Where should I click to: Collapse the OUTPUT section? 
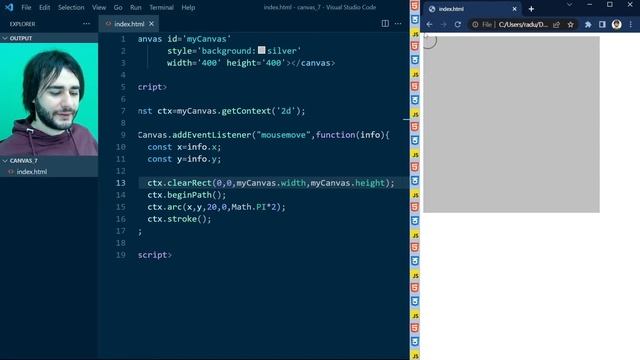coord(49,38)
